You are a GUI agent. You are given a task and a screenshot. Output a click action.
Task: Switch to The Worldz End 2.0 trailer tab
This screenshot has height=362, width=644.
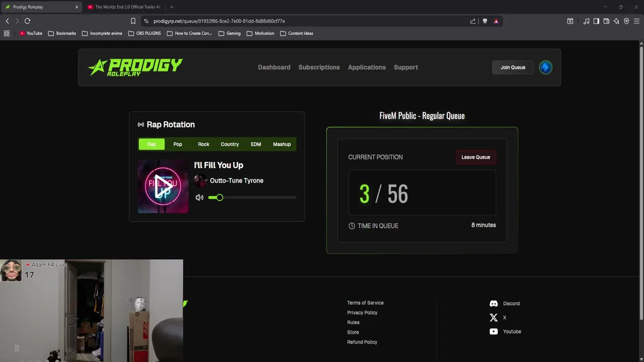point(124,7)
